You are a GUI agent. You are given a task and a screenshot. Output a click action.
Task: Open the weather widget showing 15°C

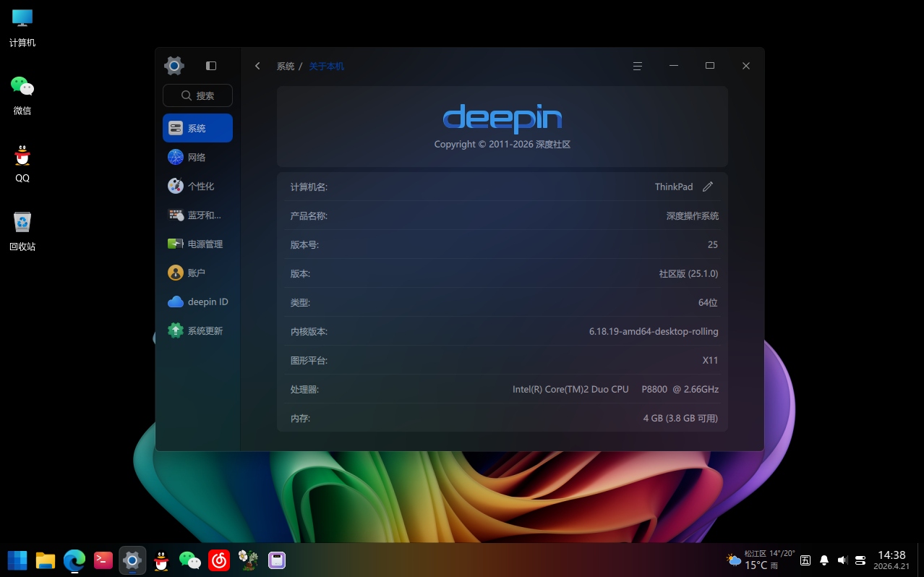click(761, 560)
